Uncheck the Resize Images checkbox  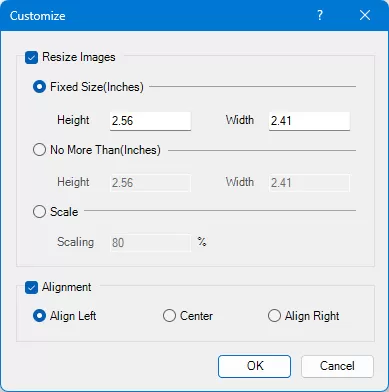31,57
